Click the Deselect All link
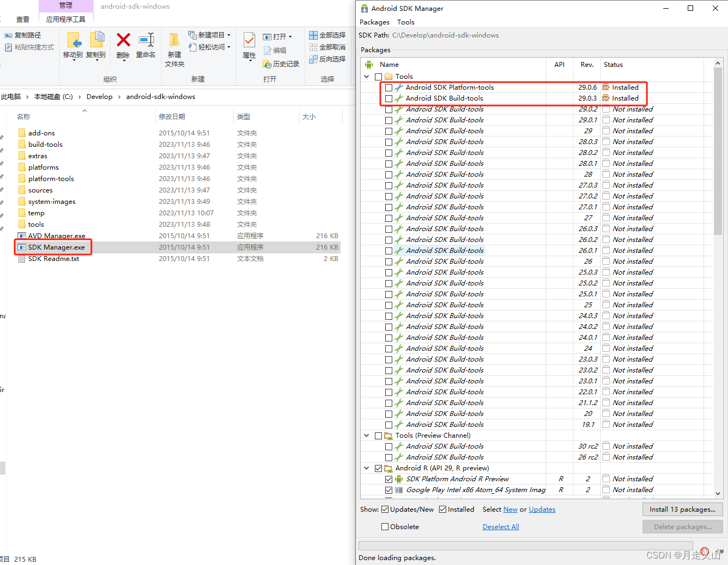 click(501, 527)
